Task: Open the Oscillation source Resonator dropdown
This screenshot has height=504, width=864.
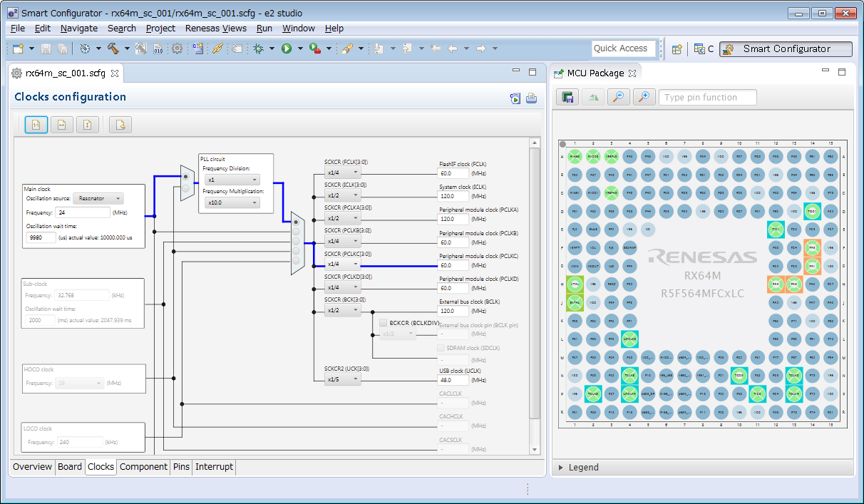Action: pyautogui.click(x=98, y=198)
